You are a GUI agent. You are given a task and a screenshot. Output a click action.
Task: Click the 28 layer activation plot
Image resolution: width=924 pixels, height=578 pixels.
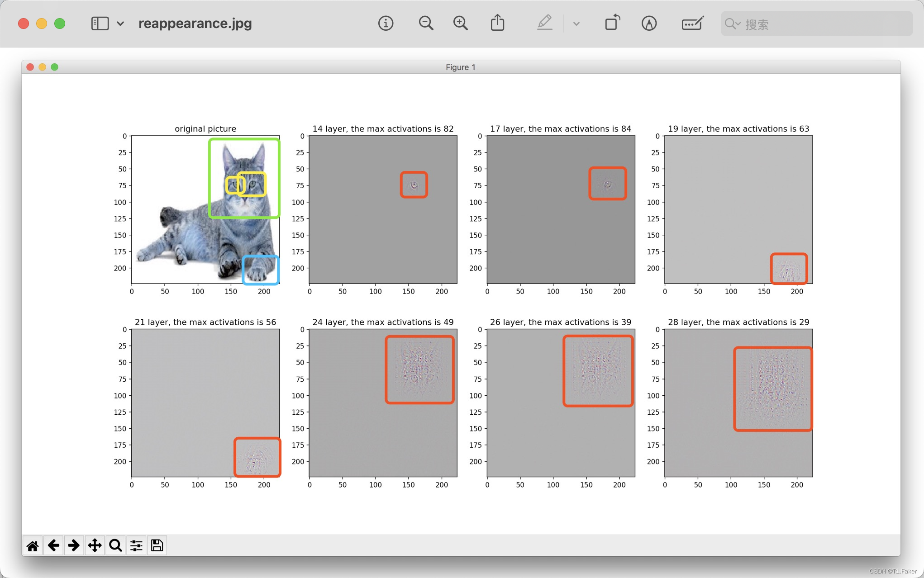(738, 403)
